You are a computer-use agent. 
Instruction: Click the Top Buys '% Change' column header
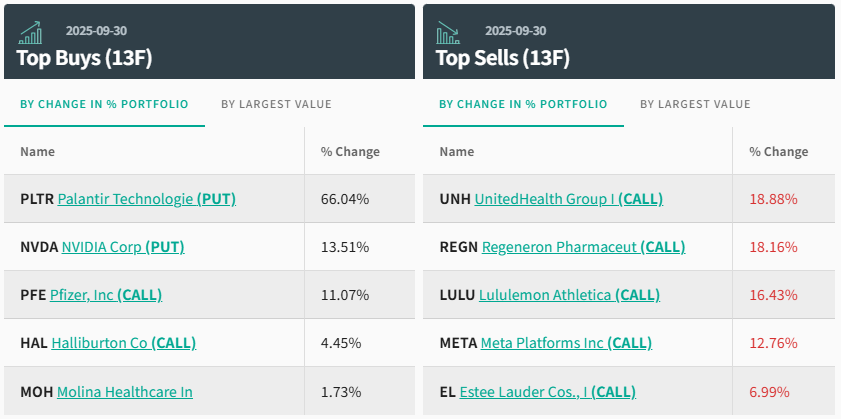pos(350,152)
